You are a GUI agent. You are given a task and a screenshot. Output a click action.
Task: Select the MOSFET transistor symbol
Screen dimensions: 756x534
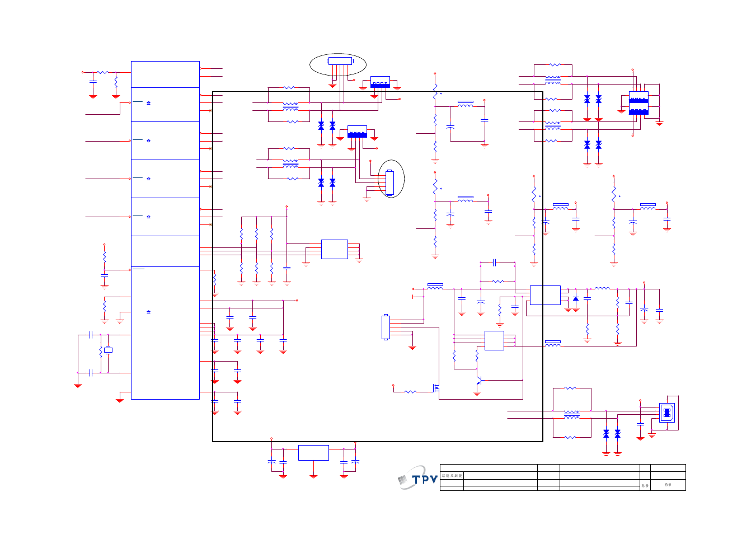[x=436, y=387]
